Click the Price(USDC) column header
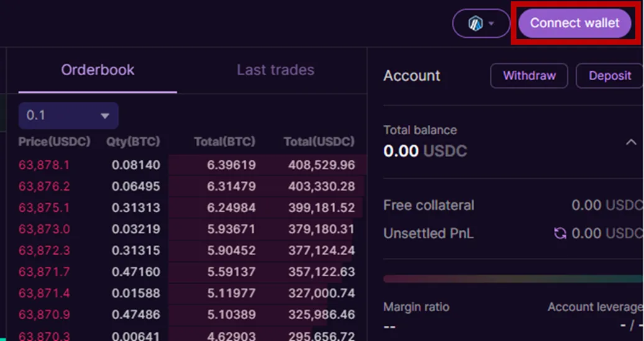This screenshot has width=644, height=341. point(54,142)
